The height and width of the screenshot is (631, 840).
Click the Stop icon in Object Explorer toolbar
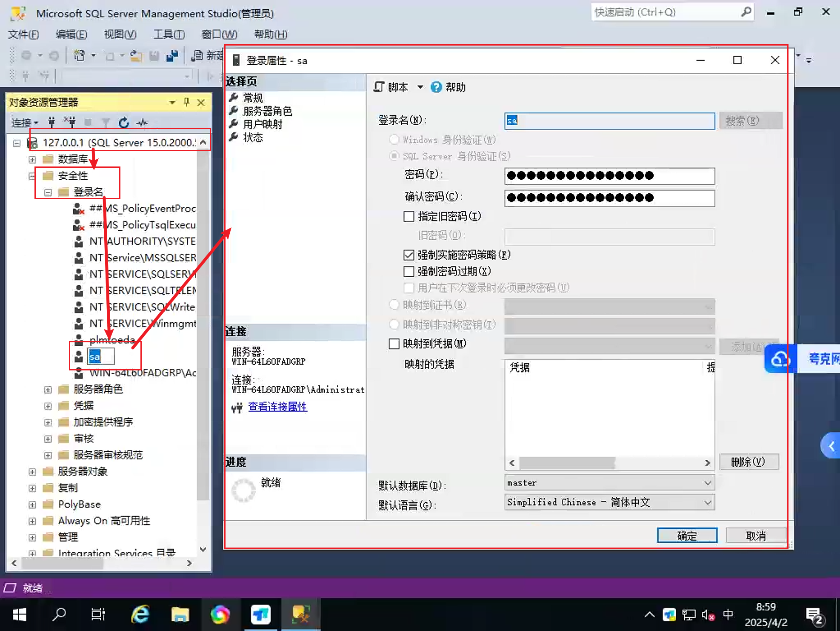coord(88,123)
